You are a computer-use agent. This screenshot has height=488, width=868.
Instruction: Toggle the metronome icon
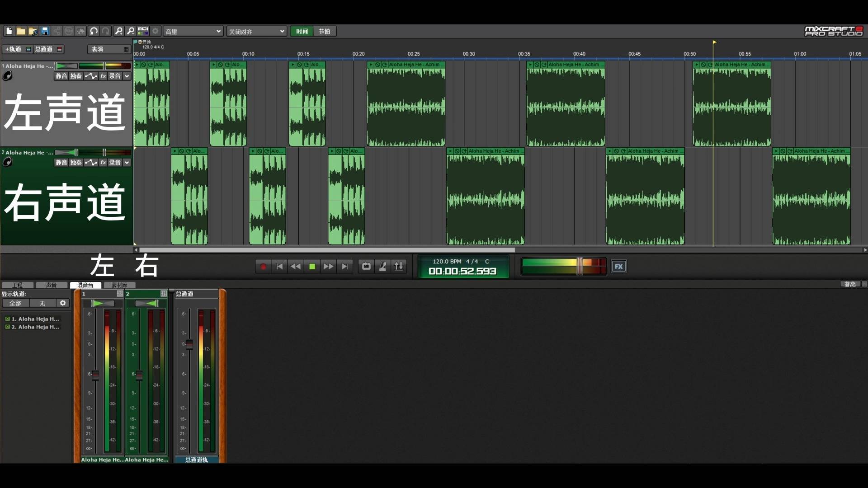click(382, 267)
